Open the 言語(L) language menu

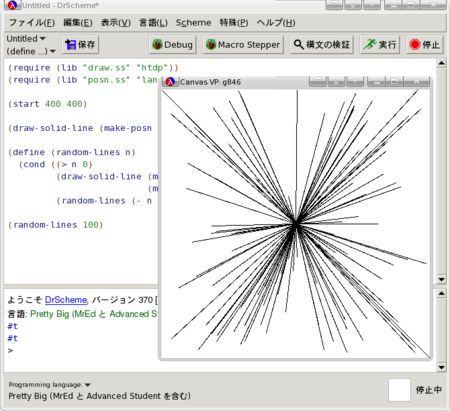click(153, 23)
